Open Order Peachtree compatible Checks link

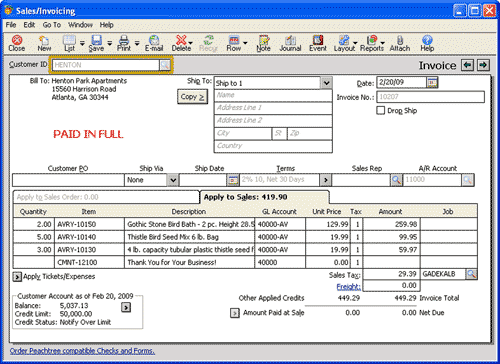click(82, 351)
